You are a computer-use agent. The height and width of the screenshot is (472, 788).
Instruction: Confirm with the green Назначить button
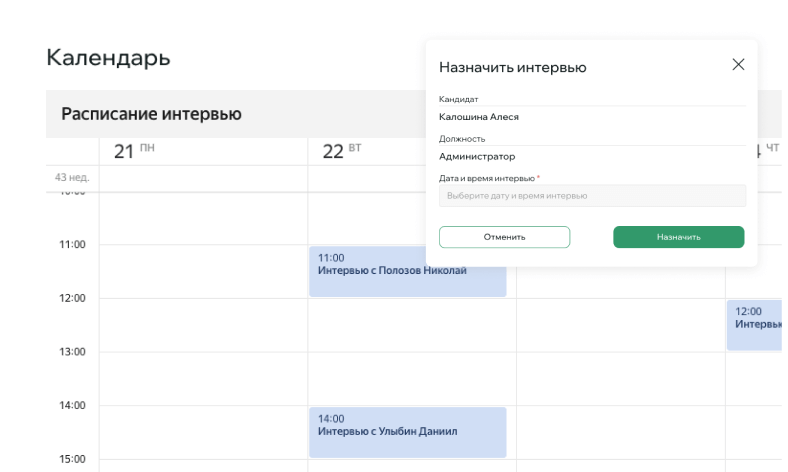678,237
